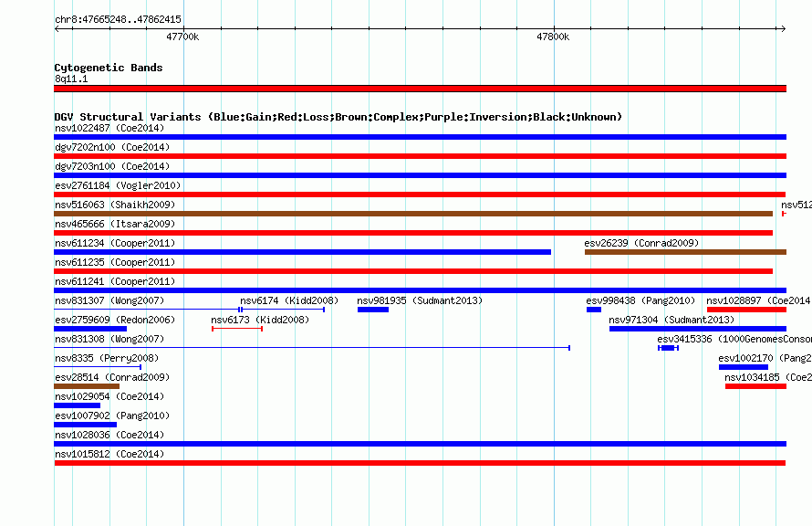Viewport: 812px width, 526px height.
Task: Click the esv2761184 (Vogler2010) label
Action: pyautogui.click(x=118, y=185)
